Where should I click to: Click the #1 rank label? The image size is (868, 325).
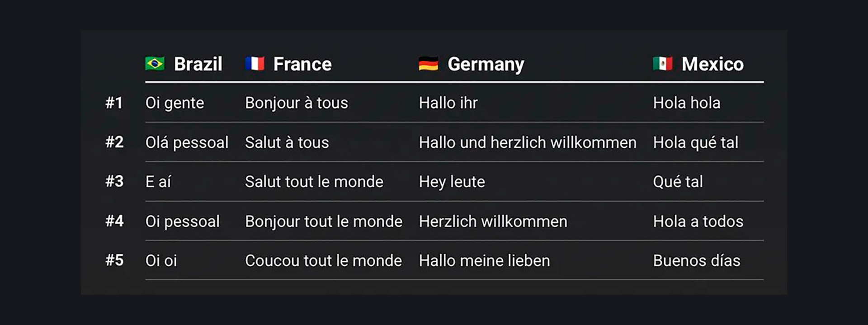coord(114,103)
